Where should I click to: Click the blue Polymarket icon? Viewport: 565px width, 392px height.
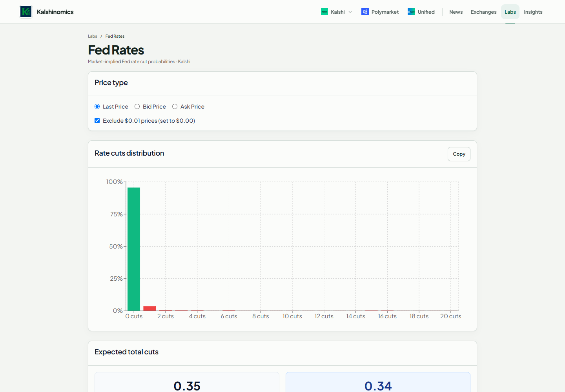365,12
